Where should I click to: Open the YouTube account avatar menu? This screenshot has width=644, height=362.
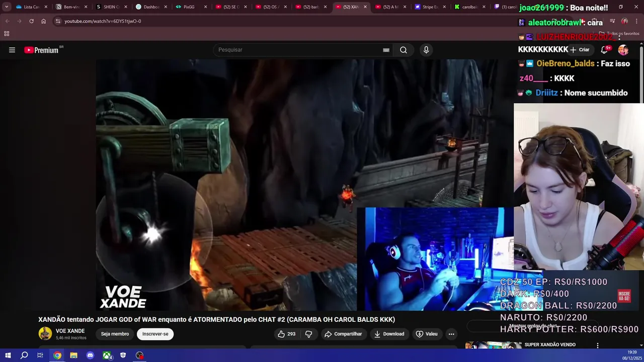click(x=623, y=50)
